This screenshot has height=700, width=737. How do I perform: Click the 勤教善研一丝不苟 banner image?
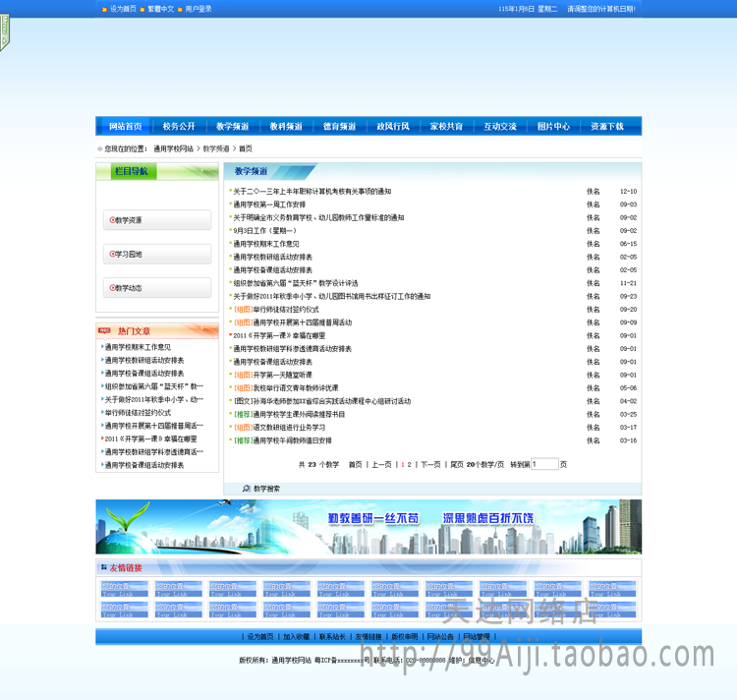368,527
